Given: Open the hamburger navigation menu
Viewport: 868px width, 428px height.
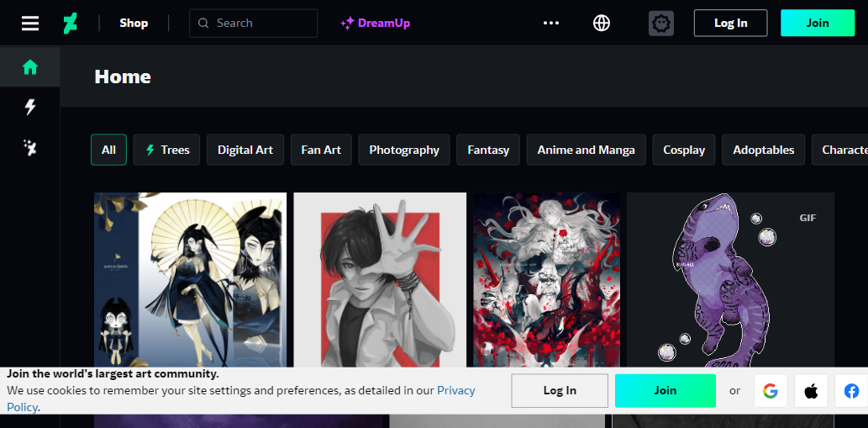Looking at the screenshot, I should click(x=30, y=24).
